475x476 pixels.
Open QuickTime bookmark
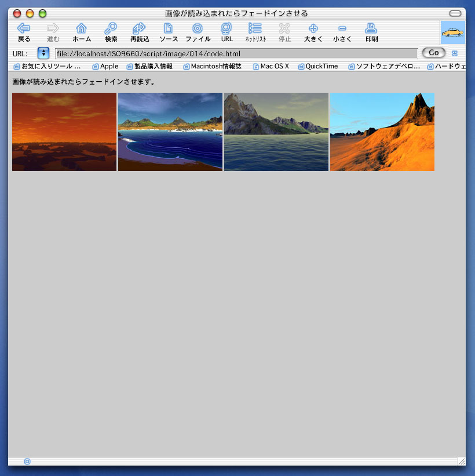[318, 66]
